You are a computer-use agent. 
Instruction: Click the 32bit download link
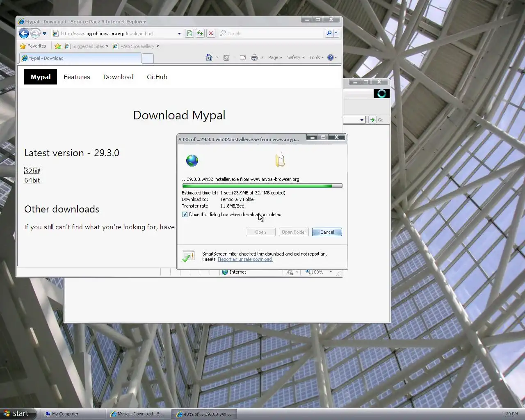pos(32,171)
